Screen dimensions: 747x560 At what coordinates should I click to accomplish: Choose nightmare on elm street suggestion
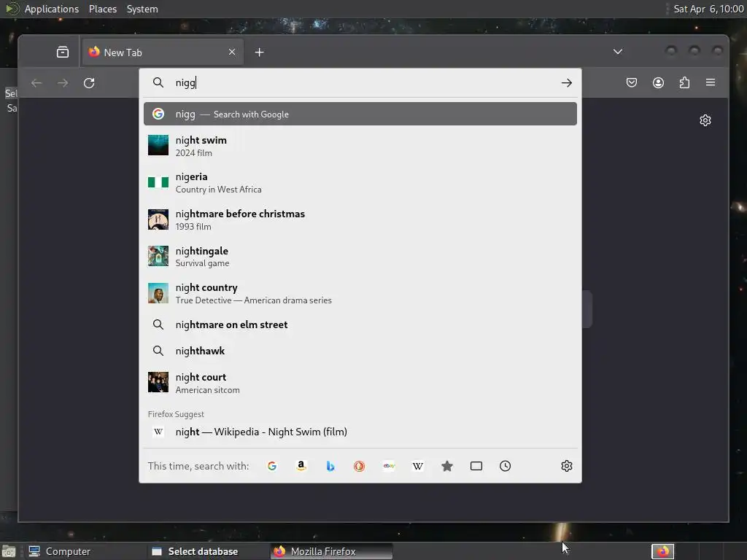[360, 324]
